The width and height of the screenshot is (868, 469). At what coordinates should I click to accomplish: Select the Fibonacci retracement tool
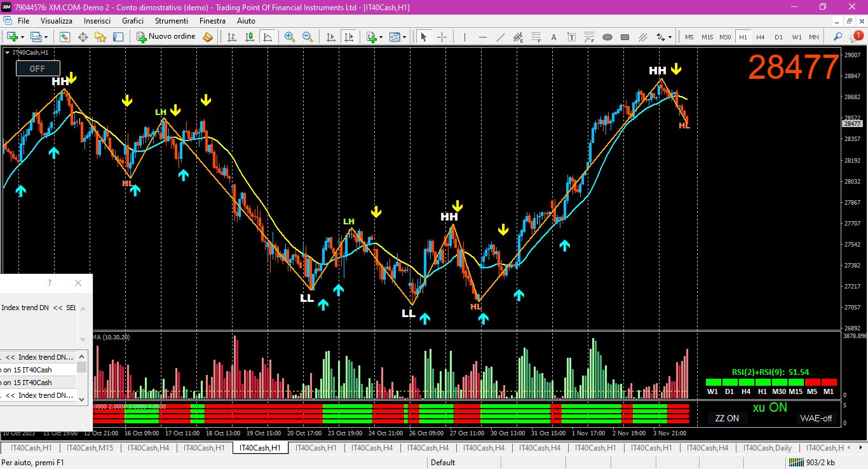tap(536, 37)
